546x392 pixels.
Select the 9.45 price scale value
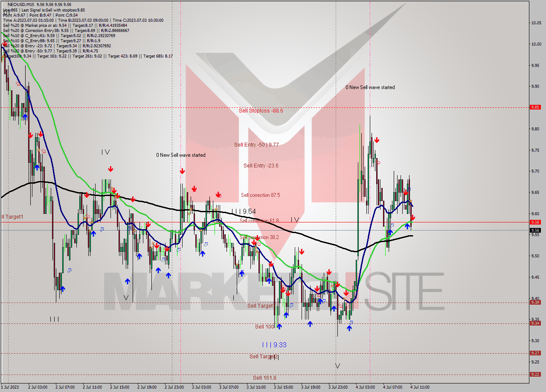[535, 277]
